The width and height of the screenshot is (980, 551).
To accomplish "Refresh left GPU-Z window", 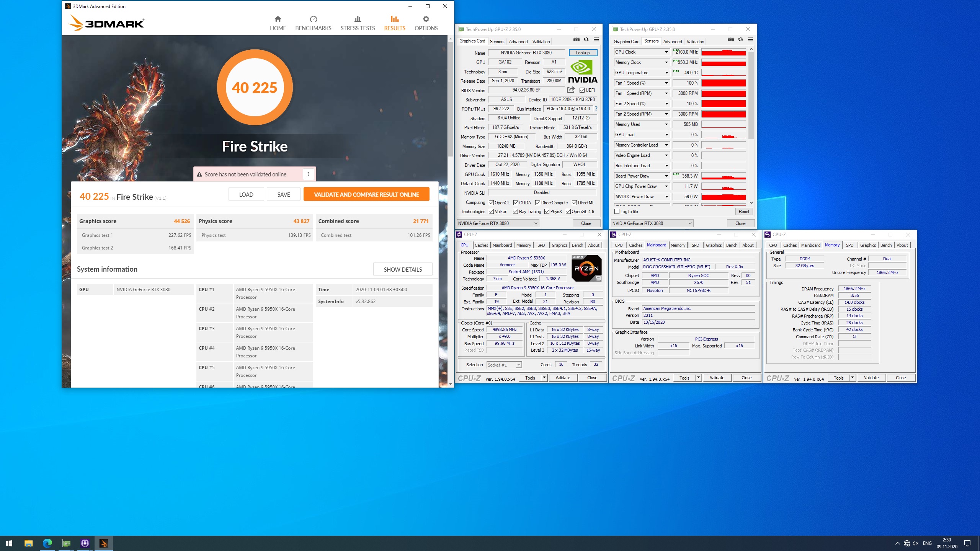I will pyautogui.click(x=586, y=39).
